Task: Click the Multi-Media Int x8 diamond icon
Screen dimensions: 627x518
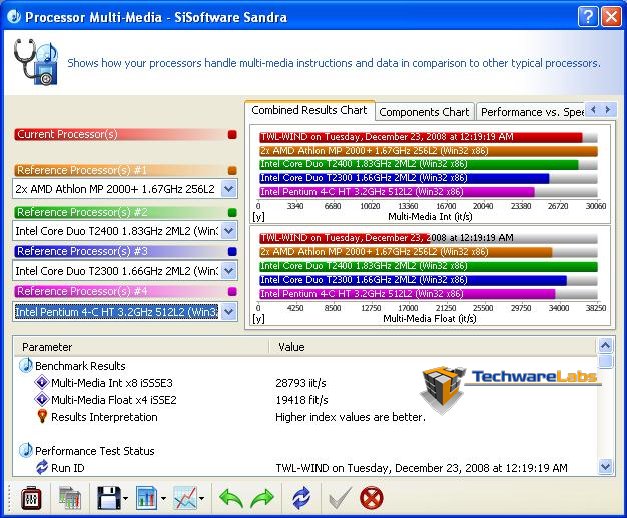Action: point(42,382)
